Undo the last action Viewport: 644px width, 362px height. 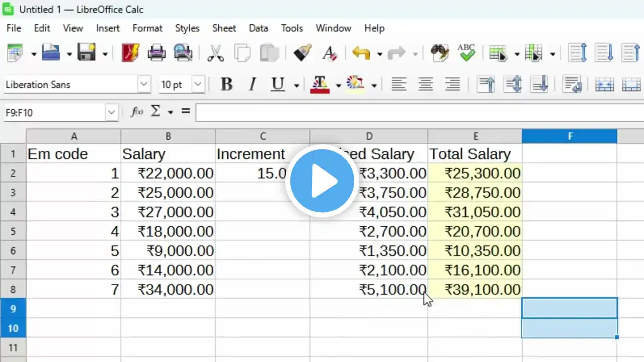pyautogui.click(x=361, y=53)
